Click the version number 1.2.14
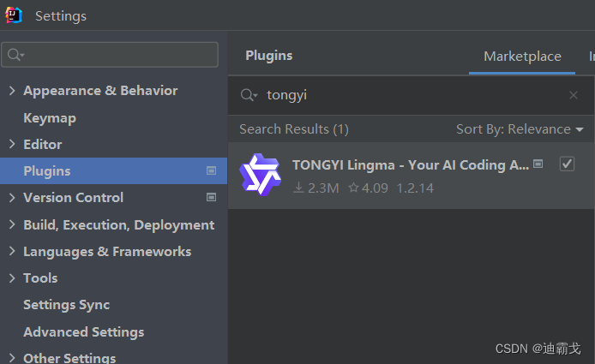The height and width of the screenshot is (364, 595). click(x=415, y=188)
